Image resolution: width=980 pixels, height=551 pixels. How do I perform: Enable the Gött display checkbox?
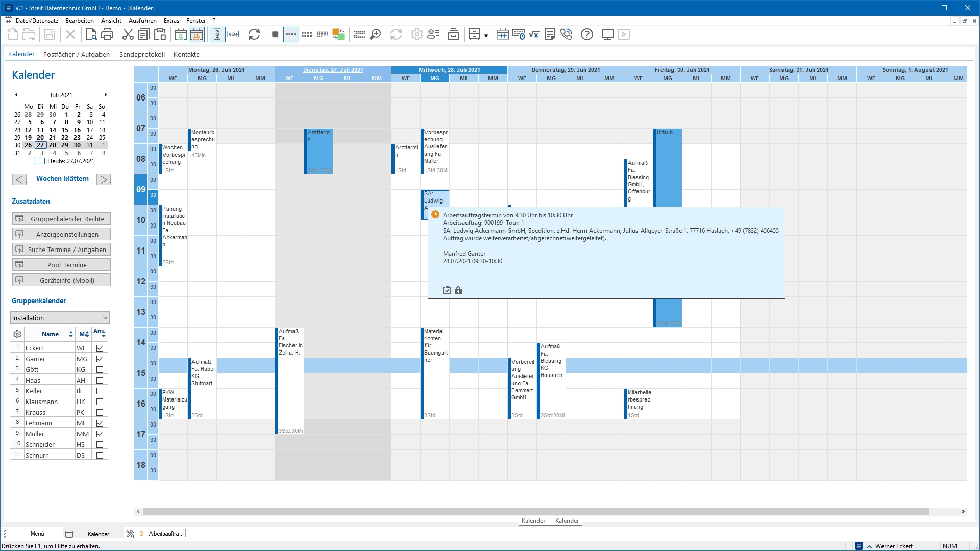point(100,370)
